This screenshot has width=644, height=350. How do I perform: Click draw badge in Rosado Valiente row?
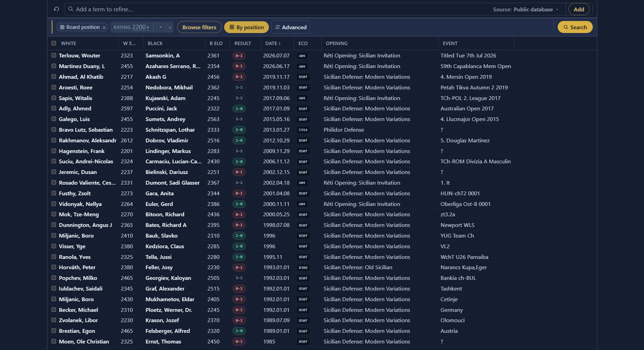tap(239, 183)
